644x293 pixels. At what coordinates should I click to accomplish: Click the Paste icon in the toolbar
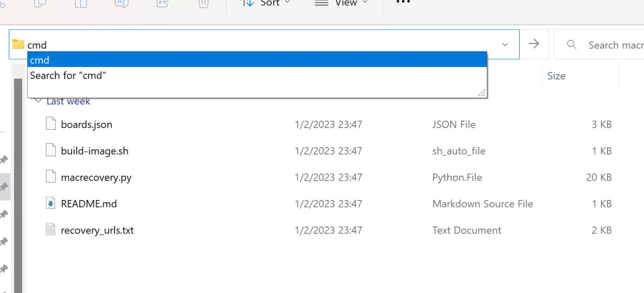click(x=81, y=3)
